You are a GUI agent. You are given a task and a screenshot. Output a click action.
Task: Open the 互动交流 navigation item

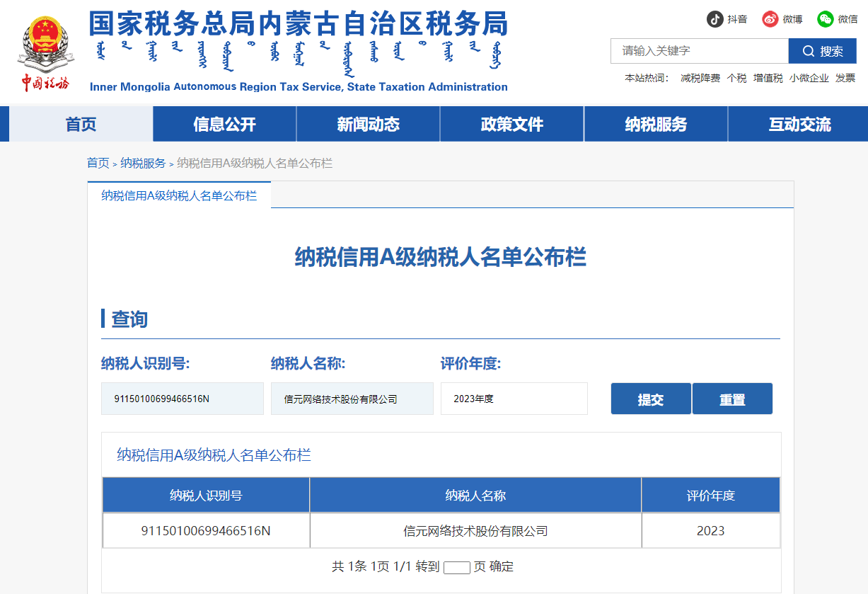(799, 125)
